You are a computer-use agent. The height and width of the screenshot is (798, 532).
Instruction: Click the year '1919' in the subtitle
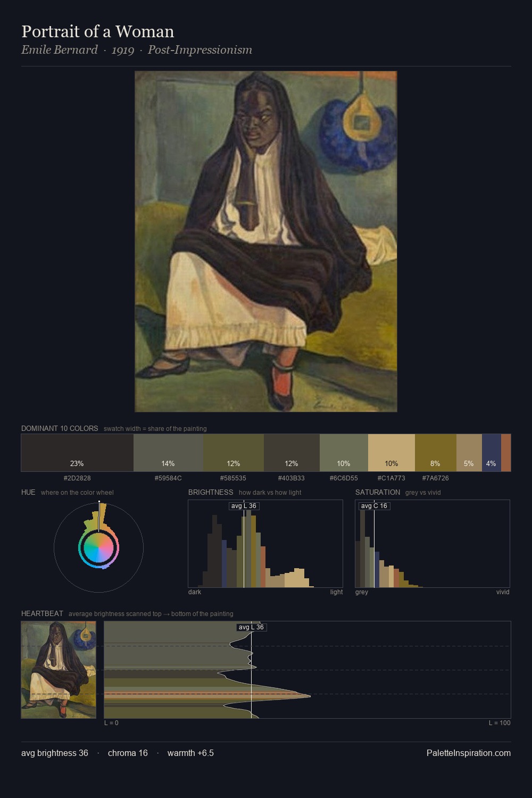pos(123,50)
